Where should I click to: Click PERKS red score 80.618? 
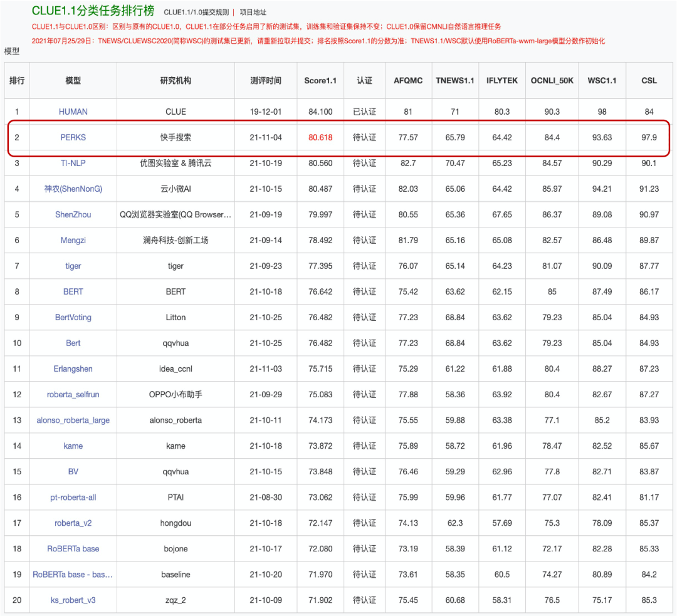point(320,137)
